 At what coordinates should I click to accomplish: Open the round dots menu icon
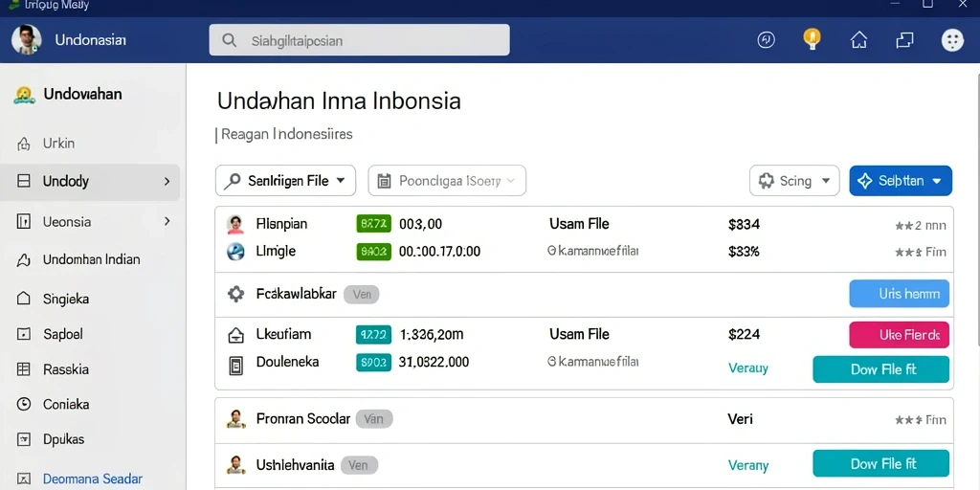point(952,40)
